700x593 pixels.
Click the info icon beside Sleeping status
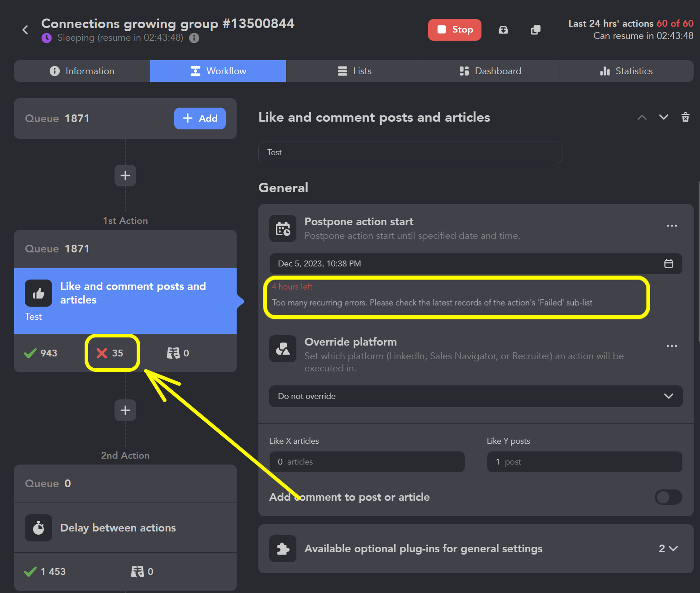[x=194, y=38]
